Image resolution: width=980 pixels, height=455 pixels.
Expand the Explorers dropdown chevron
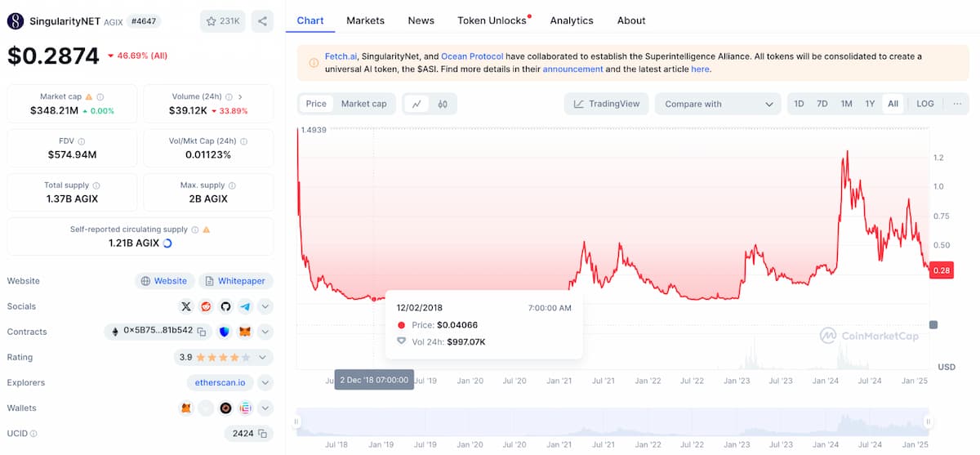point(265,382)
